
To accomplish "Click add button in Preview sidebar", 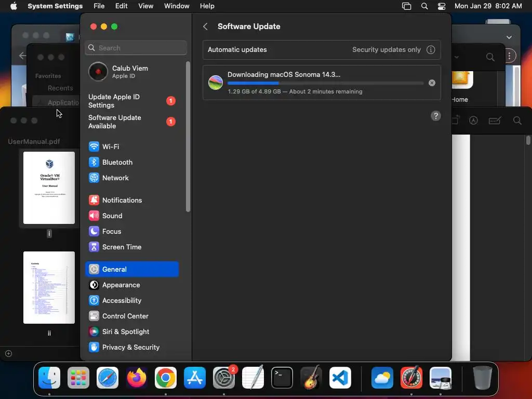I will click(8, 353).
